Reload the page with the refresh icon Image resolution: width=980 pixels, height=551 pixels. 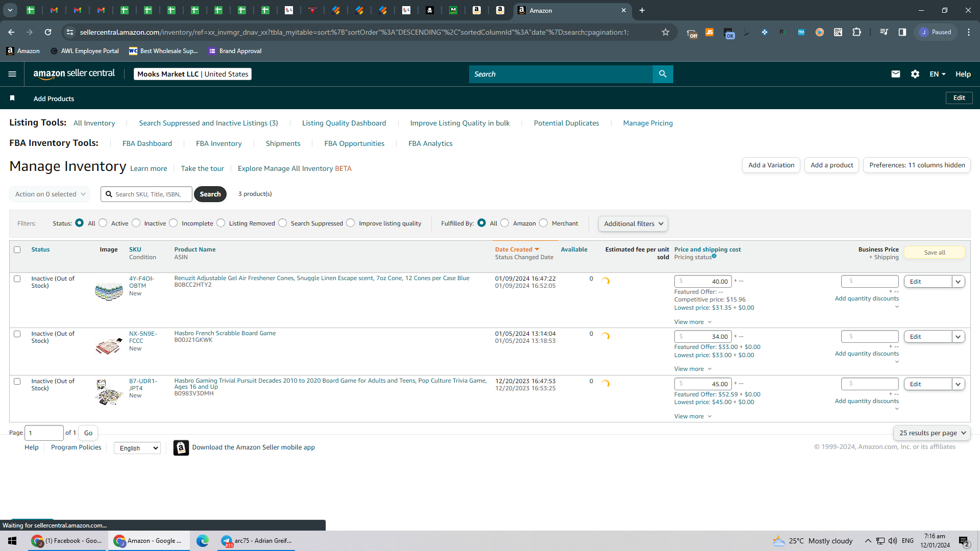(48, 32)
